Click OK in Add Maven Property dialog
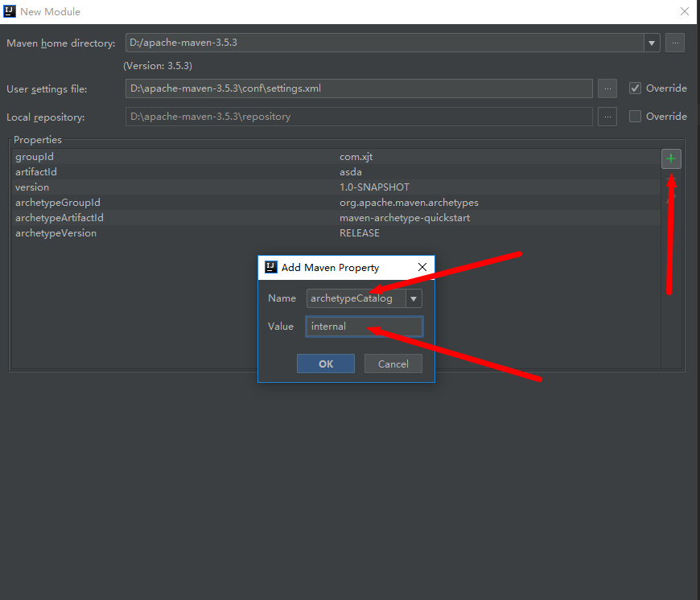 click(326, 364)
